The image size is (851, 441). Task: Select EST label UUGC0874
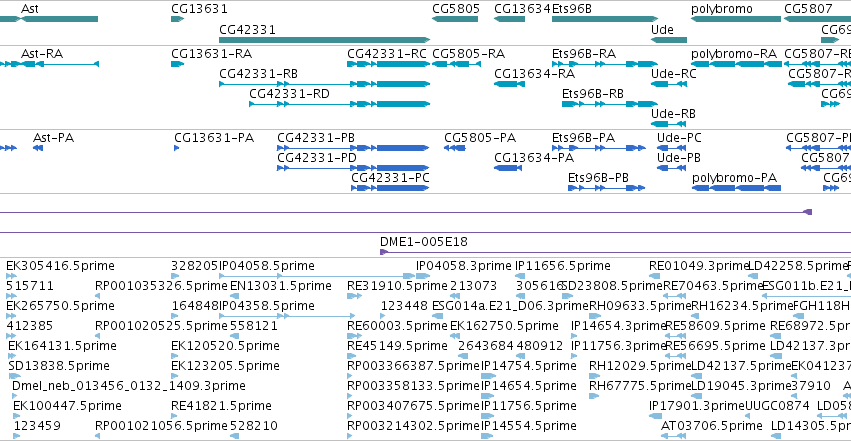click(x=777, y=406)
